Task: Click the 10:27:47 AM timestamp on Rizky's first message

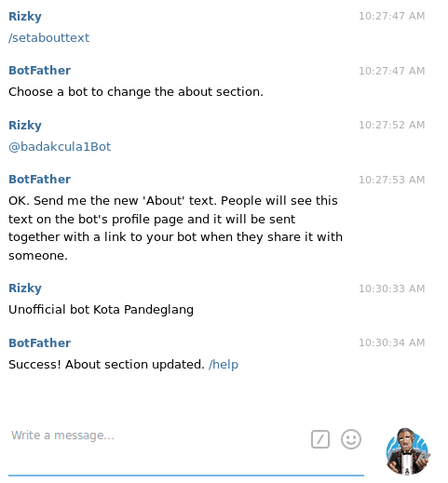Action: [x=392, y=16]
